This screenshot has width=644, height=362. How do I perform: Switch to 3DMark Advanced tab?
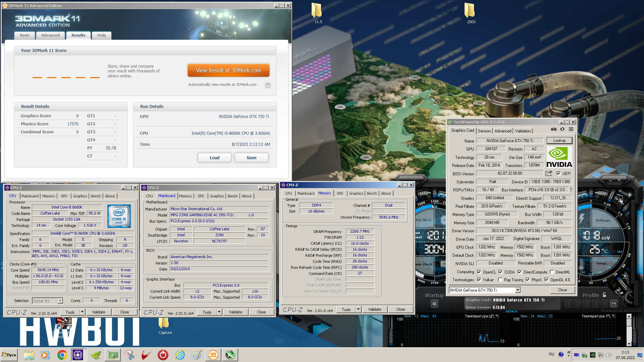[50, 35]
